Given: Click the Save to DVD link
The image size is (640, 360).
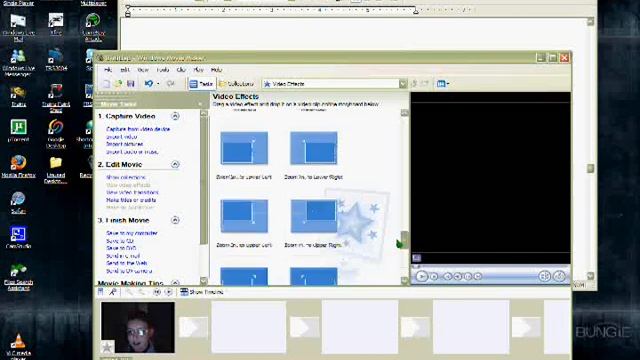Looking at the screenshot, I should tap(121, 248).
